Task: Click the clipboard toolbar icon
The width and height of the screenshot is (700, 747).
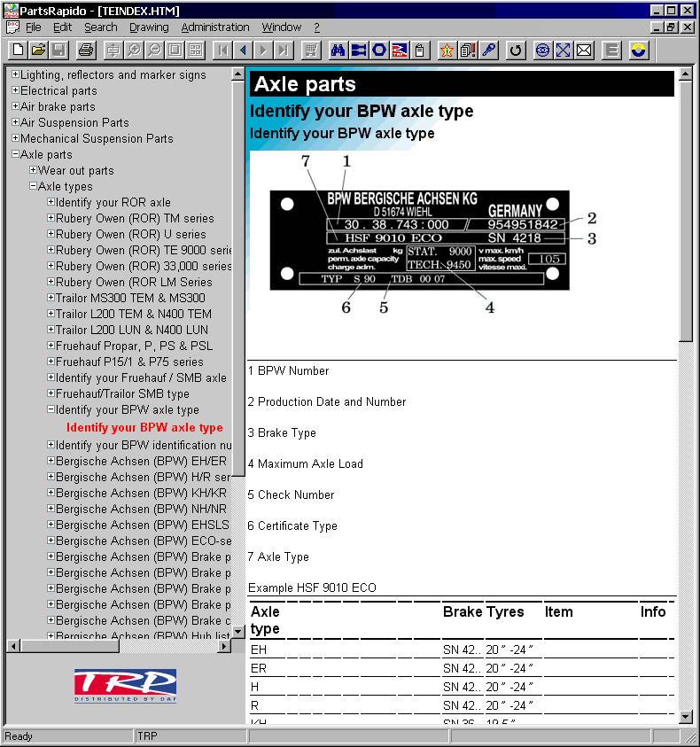Action: [x=420, y=50]
